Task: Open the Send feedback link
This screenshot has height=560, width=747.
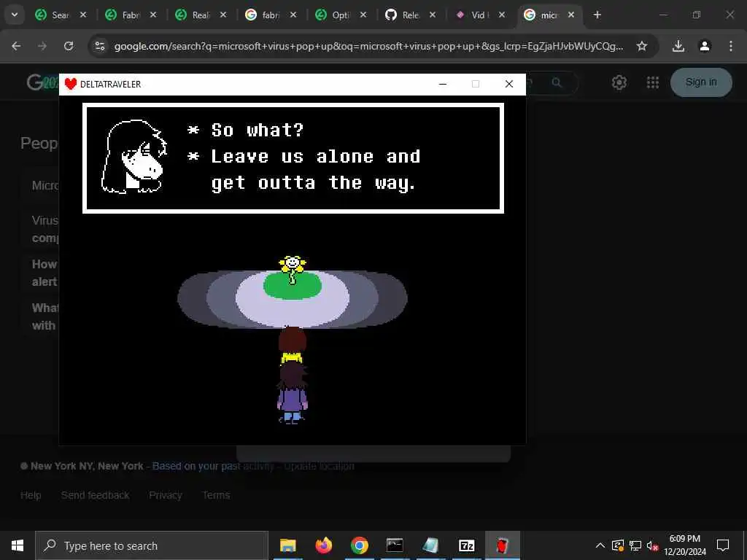Action: tap(95, 495)
